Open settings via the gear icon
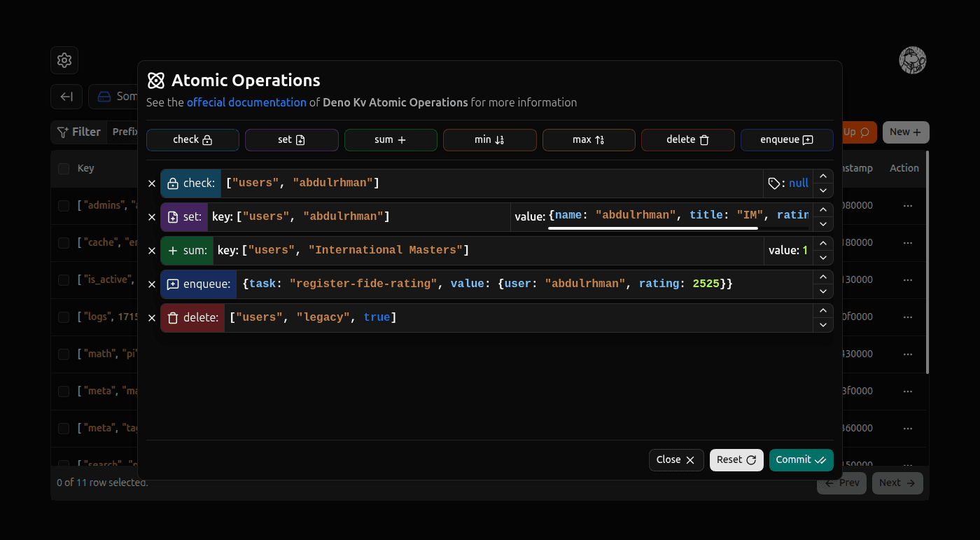The image size is (980, 540). [x=64, y=60]
